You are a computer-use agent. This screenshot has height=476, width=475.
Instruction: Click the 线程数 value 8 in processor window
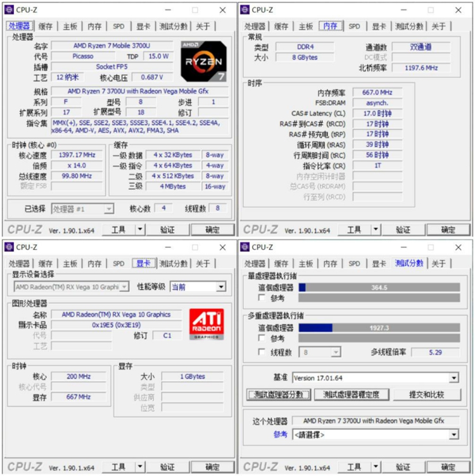click(x=217, y=208)
